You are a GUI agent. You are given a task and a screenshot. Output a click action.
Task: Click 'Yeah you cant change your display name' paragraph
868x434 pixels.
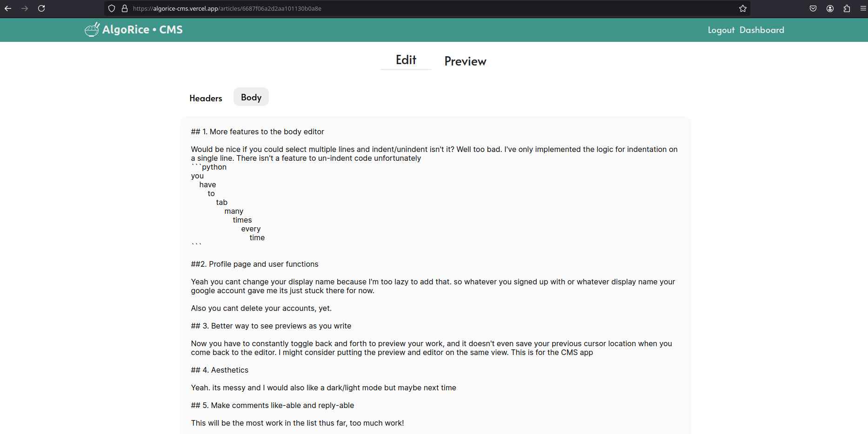433,286
